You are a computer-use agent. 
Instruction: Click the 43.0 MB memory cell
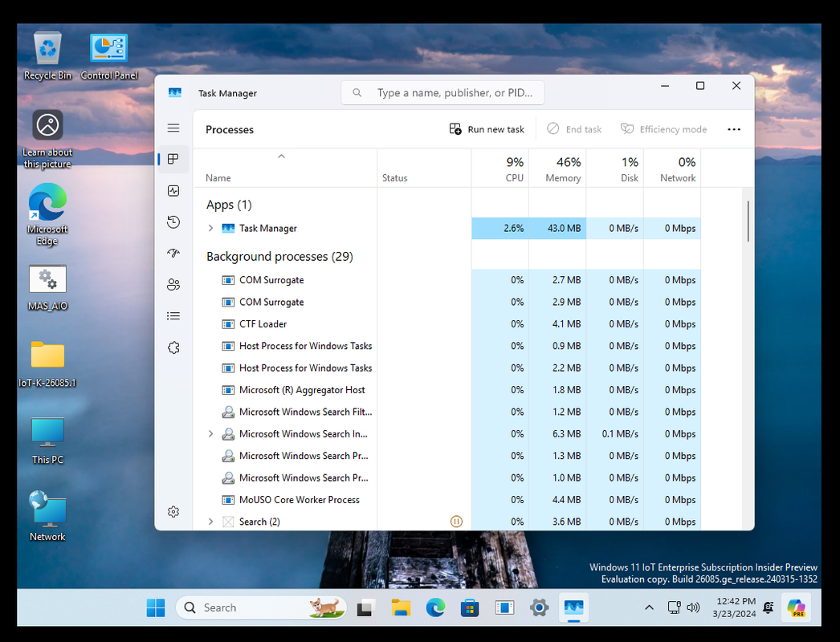pyautogui.click(x=557, y=228)
